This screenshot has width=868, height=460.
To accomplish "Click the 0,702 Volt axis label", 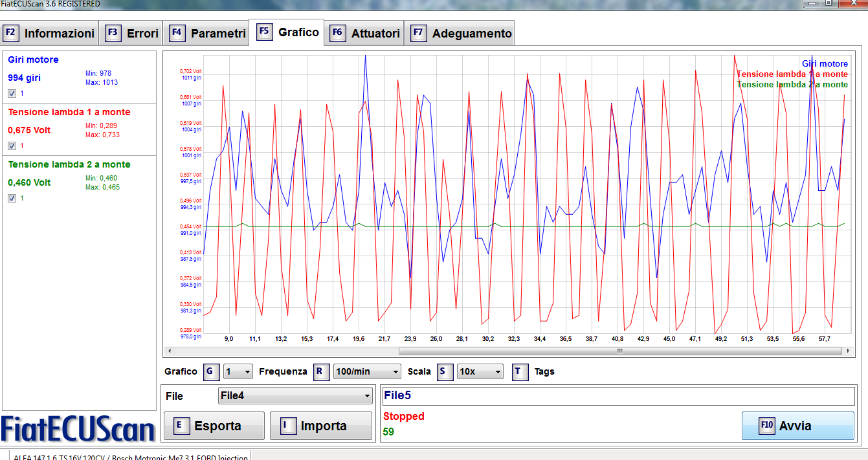I will 191,71.
